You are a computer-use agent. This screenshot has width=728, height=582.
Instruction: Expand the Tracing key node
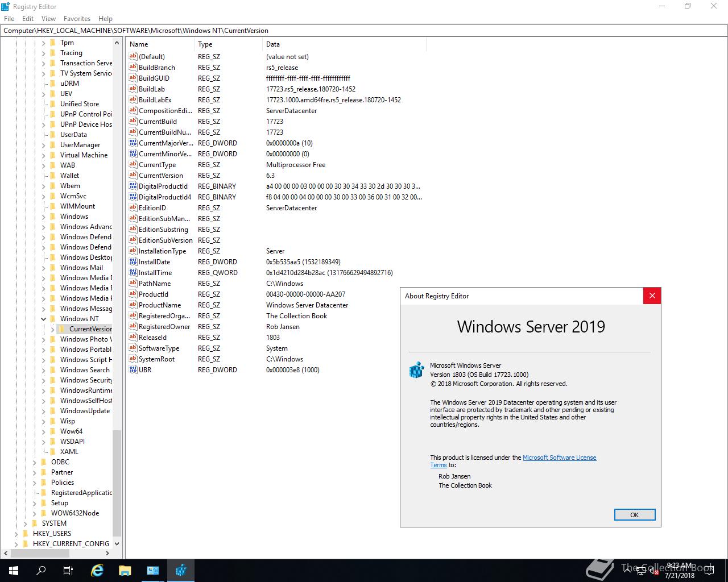43,53
